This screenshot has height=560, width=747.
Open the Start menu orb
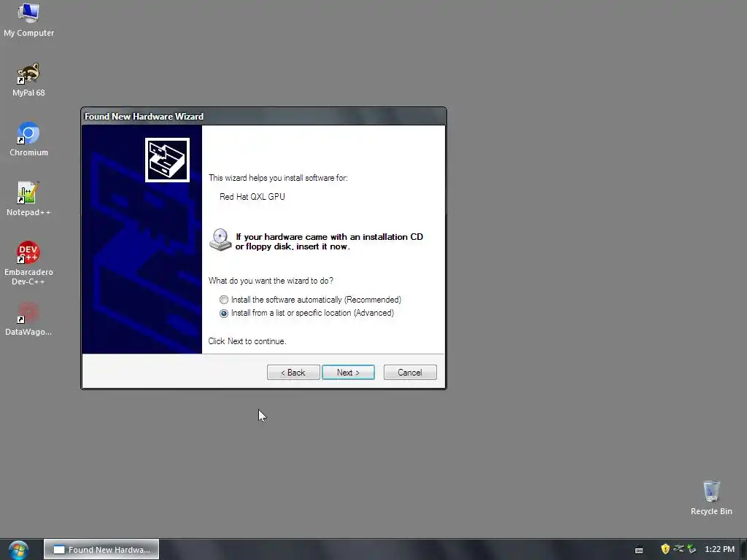pos(18,550)
